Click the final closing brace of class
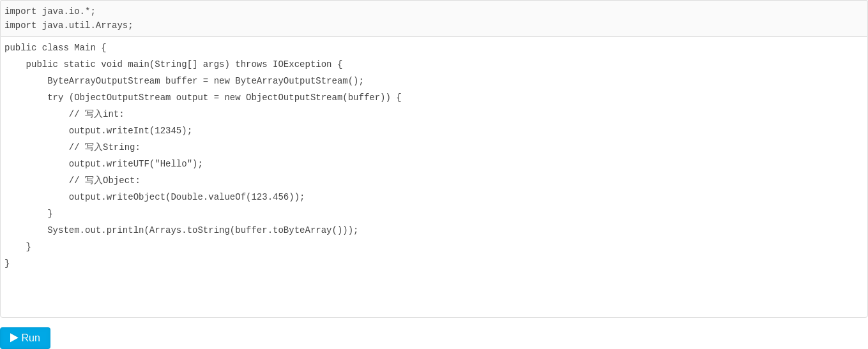 pyautogui.click(x=7, y=264)
